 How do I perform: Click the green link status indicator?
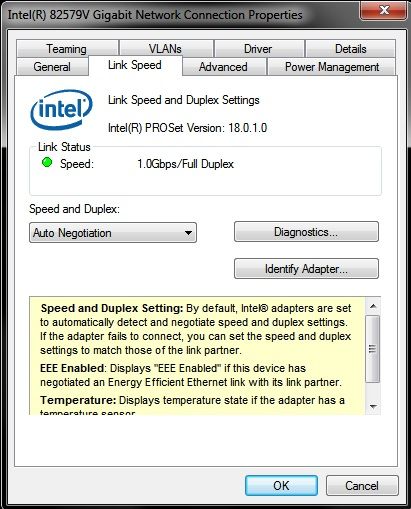pyautogui.click(x=47, y=163)
